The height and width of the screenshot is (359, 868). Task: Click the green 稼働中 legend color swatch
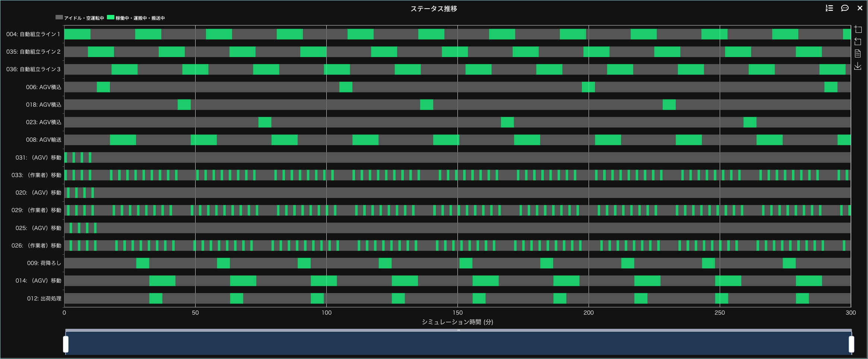[x=110, y=17]
